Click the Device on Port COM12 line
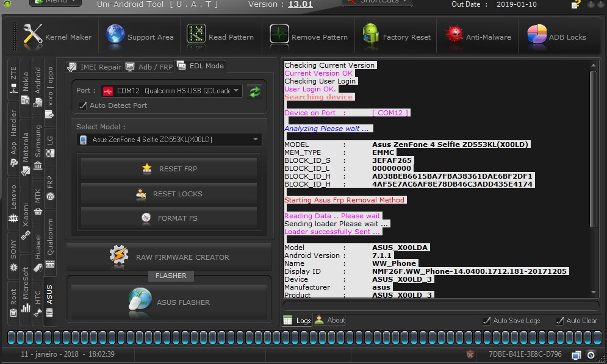The width and height of the screenshot is (607, 364). point(346,113)
